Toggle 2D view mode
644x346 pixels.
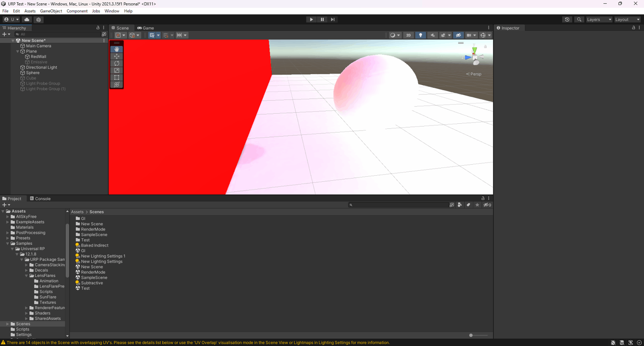tap(408, 35)
